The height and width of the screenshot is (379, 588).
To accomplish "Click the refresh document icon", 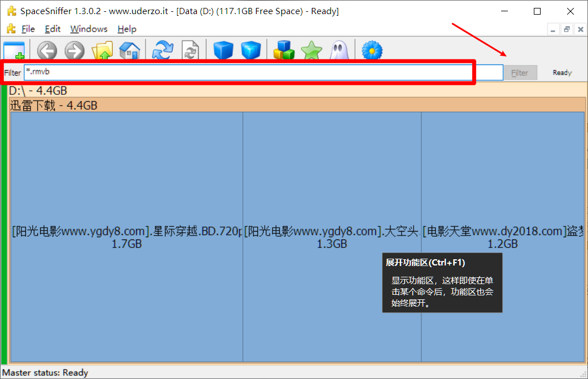I will tap(190, 50).
